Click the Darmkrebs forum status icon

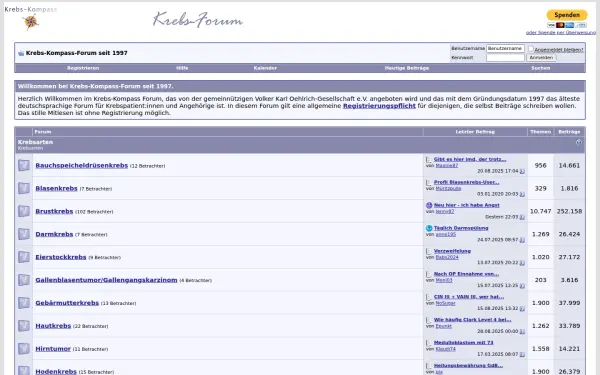point(24,234)
